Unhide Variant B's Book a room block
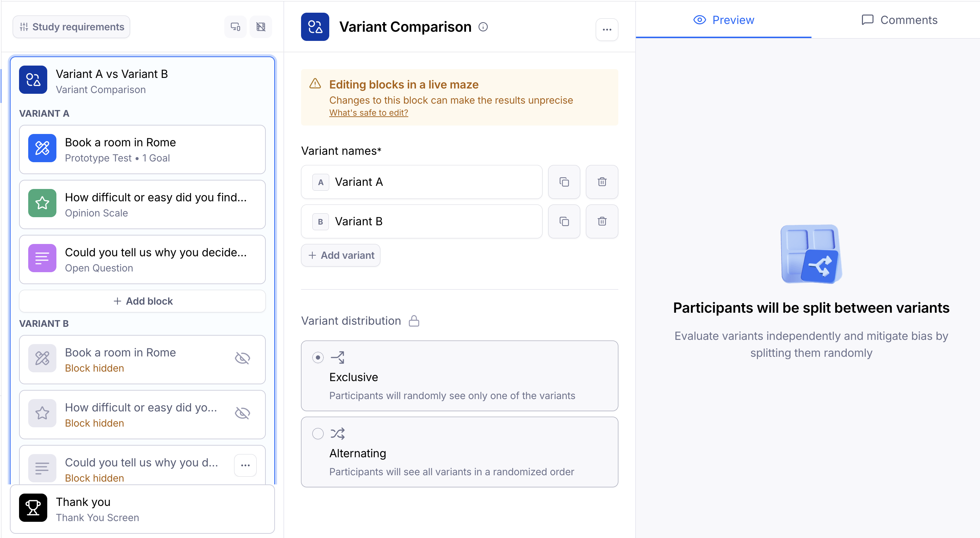The width and height of the screenshot is (980, 538). tap(242, 358)
